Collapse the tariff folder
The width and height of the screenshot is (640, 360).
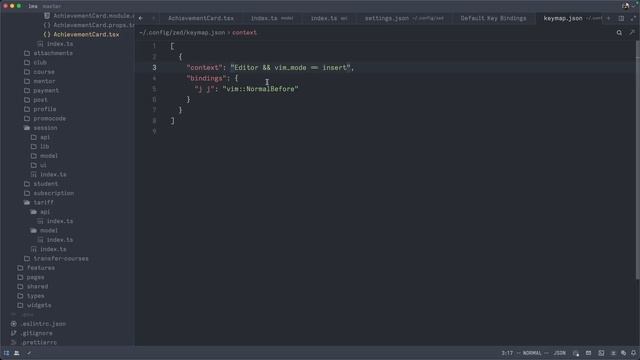(x=43, y=202)
